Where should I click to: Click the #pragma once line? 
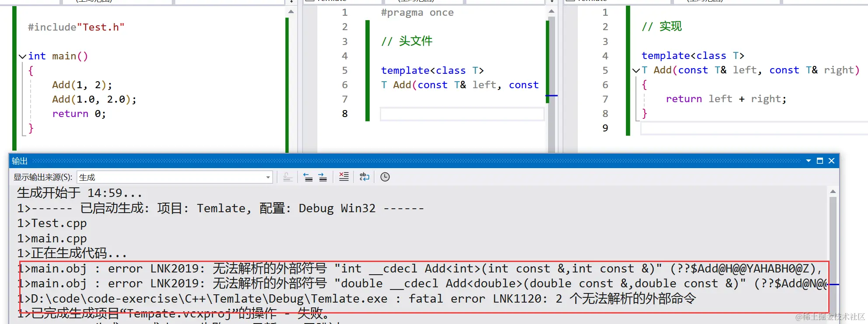(x=417, y=13)
